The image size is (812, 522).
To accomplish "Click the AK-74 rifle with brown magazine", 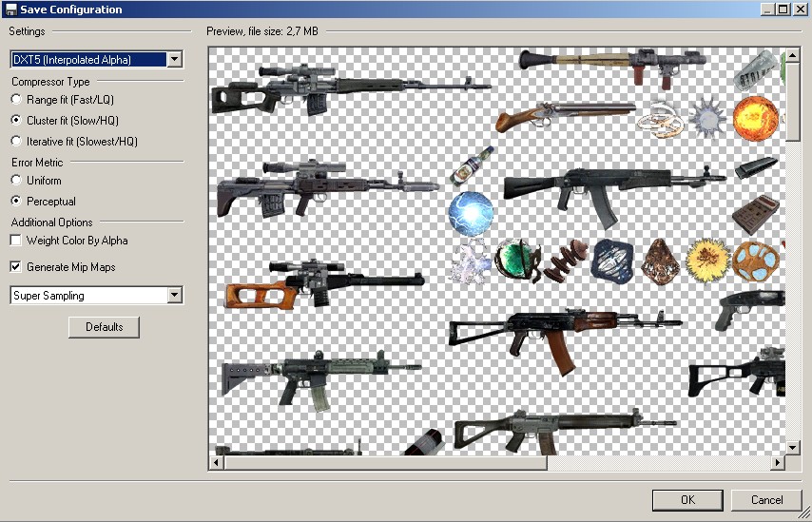I will click(566, 340).
